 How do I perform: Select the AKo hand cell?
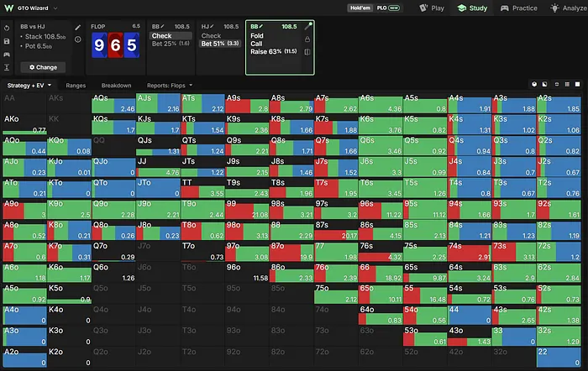pos(24,124)
